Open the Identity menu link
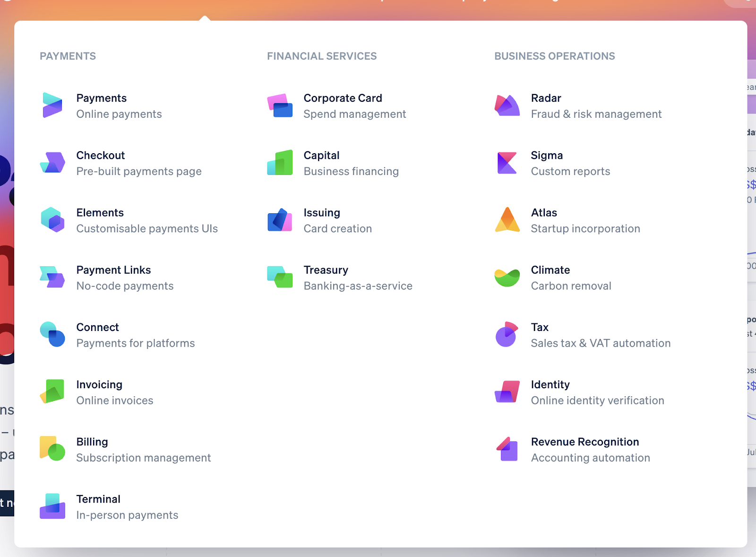The height and width of the screenshot is (557, 756). [550, 384]
